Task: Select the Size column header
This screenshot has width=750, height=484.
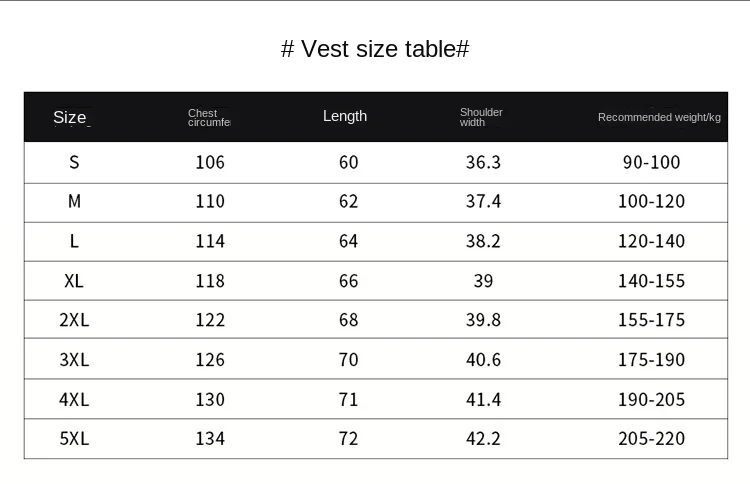Action: 70,117
